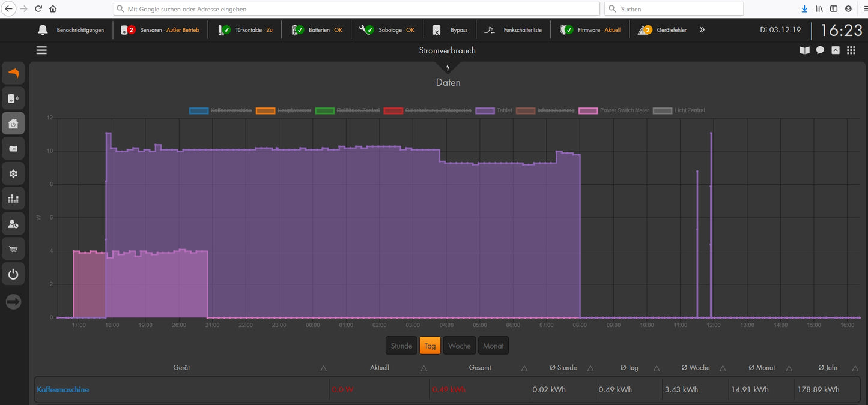Sort table by Gerät column arrow
868x405 pixels.
[x=323, y=368]
